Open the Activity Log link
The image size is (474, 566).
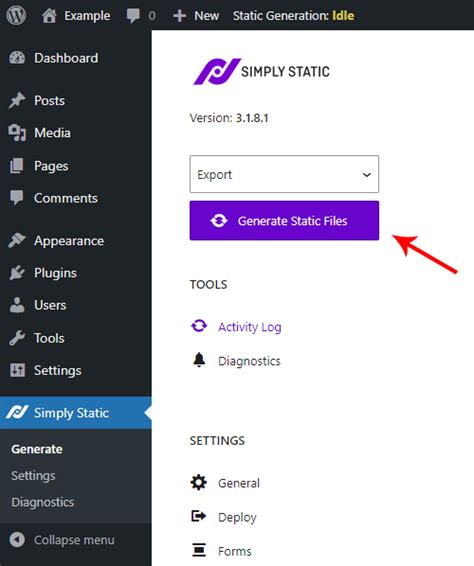[x=249, y=327]
